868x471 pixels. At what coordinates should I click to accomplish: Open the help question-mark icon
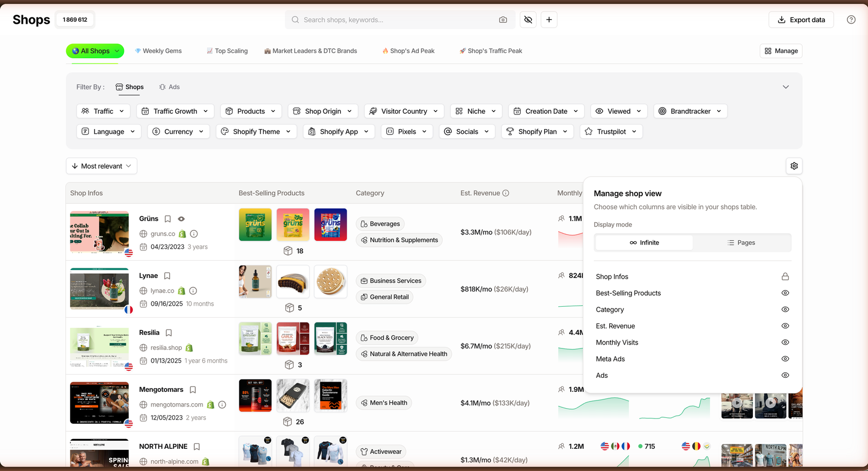pyautogui.click(x=851, y=20)
